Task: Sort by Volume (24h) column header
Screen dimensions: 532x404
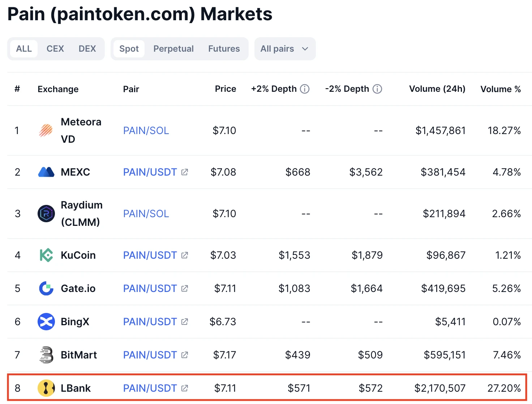Action: (x=437, y=89)
